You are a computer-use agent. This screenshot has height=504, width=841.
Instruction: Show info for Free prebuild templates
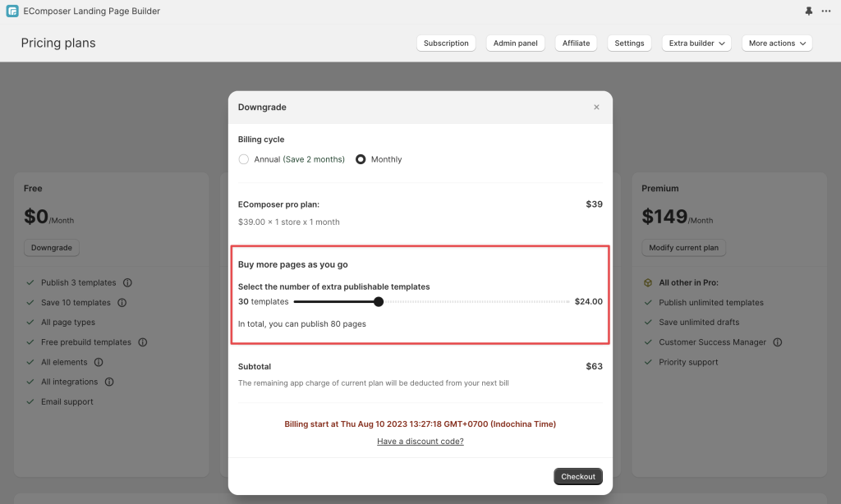click(x=143, y=342)
